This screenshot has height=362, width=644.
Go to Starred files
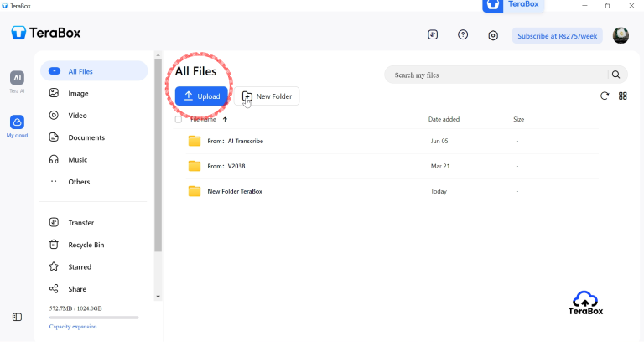tap(80, 267)
